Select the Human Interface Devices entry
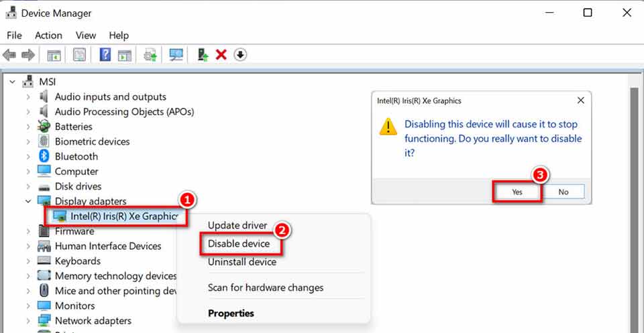 coord(108,246)
